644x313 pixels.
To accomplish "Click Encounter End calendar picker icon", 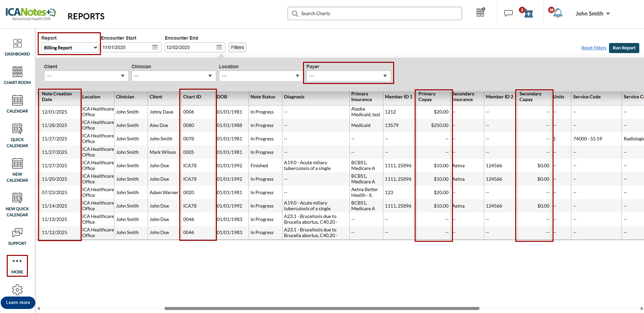I will pos(219,47).
